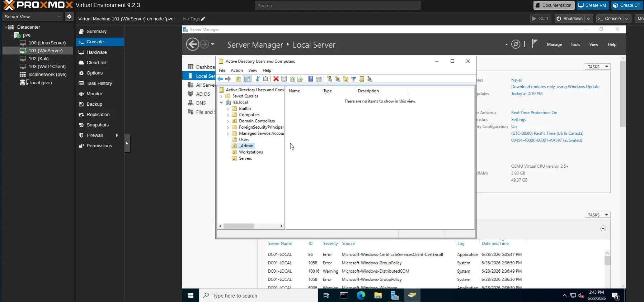Click the Windows taskbar search box
The height and width of the screenshot is (302, 644).
[258, 296]
